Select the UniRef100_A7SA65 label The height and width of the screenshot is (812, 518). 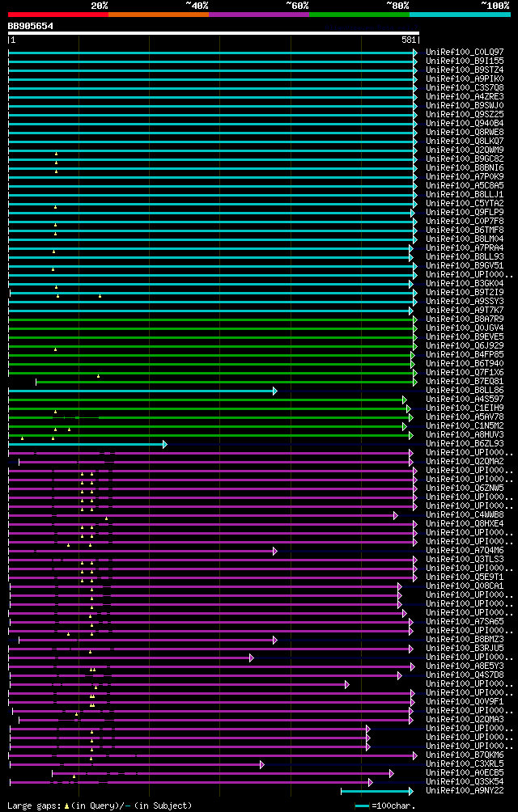coord(465,621)
